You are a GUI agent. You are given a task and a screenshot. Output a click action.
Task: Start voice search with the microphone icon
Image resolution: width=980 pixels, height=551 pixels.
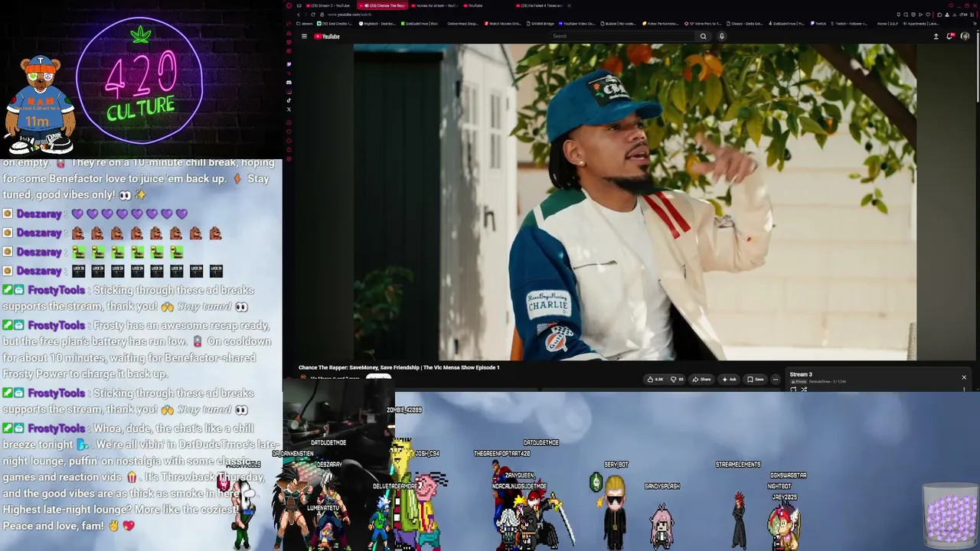coord(721,36)
